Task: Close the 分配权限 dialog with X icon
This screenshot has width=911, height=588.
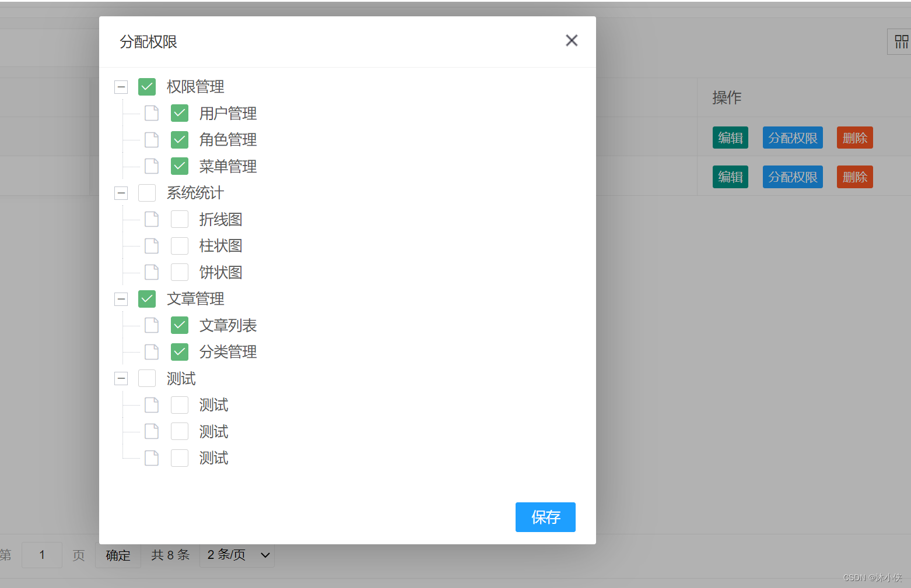Action: pos(572,40)
